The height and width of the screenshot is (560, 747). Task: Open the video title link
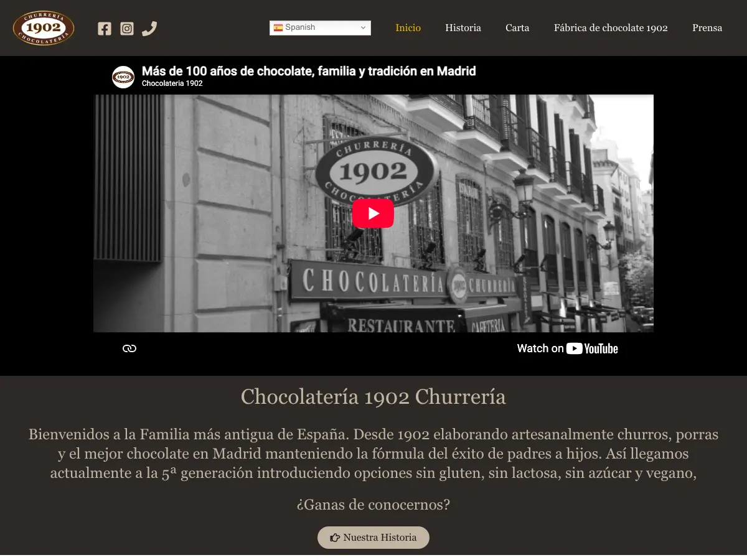tap(309, 71)
